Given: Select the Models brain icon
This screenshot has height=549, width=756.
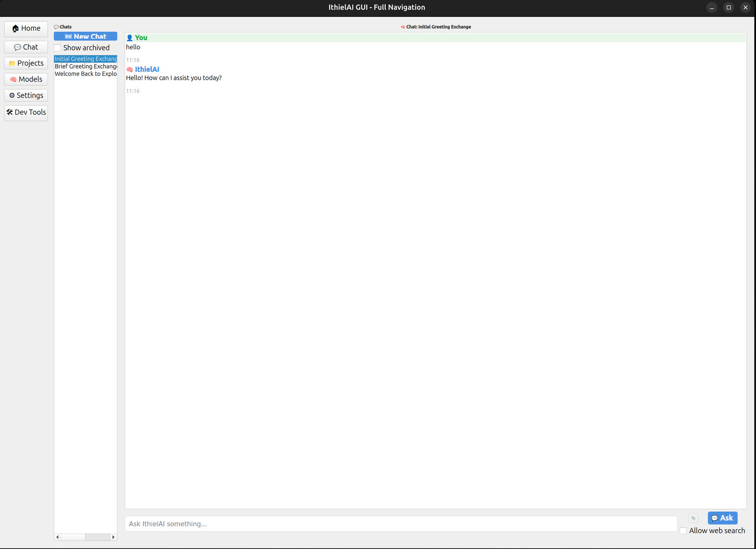Looking at the screenshot, I should point(12,79).
